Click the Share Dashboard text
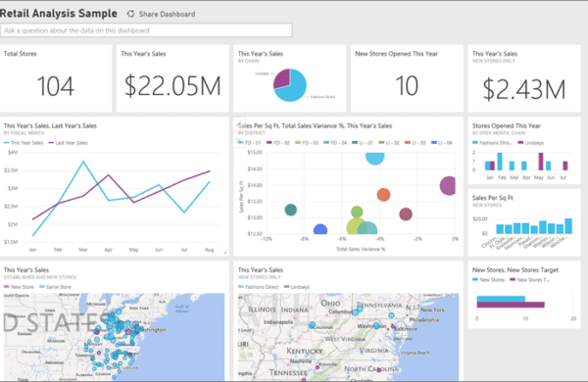This screenshot has height=382, width=588. click(x=167, y=15)
